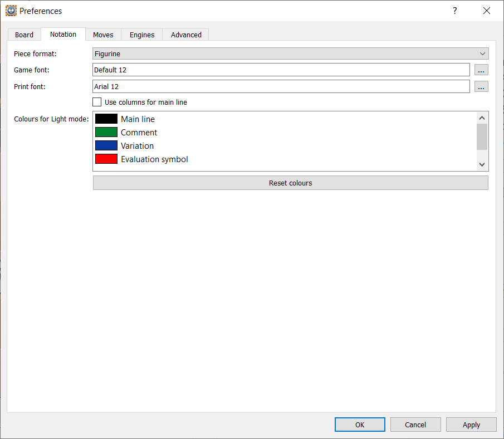Enable Use columns for main line
504x439 pixels.
[x=97, y=102]
